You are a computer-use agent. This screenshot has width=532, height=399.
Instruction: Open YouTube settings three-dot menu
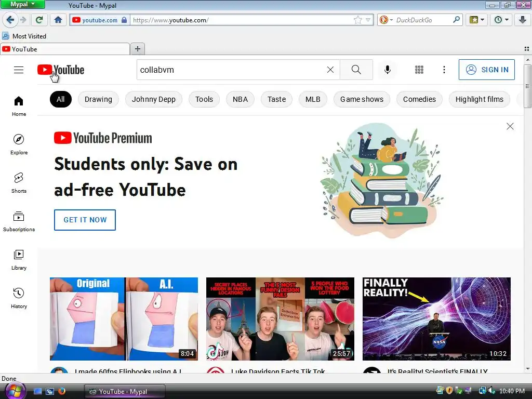point(444,70)
